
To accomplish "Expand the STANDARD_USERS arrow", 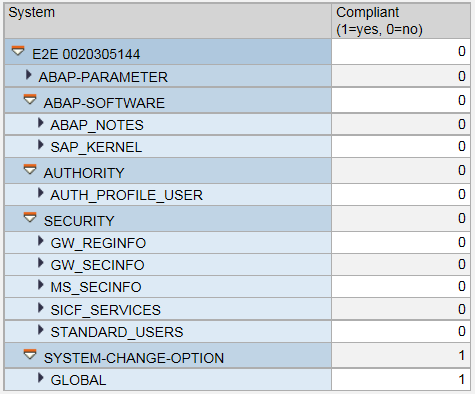I will pos(41,330).
